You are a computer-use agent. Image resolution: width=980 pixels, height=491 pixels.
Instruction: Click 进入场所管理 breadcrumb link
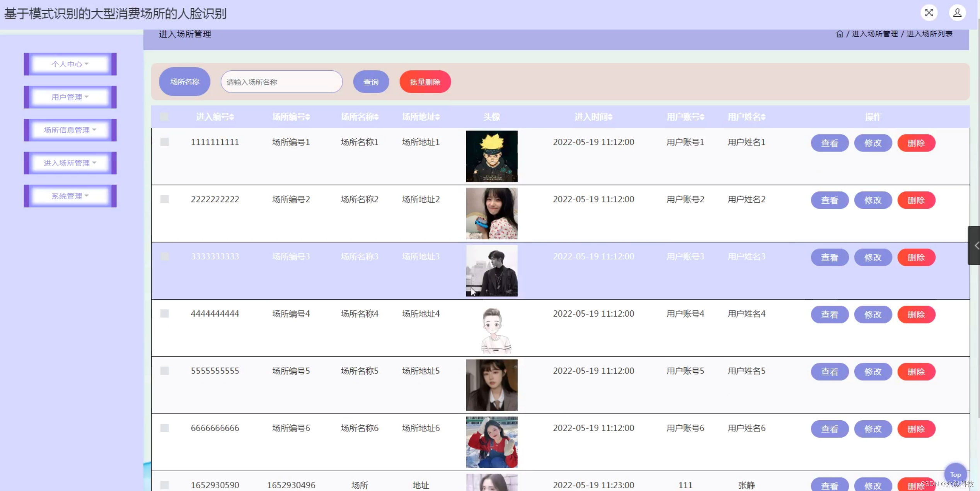874,34
